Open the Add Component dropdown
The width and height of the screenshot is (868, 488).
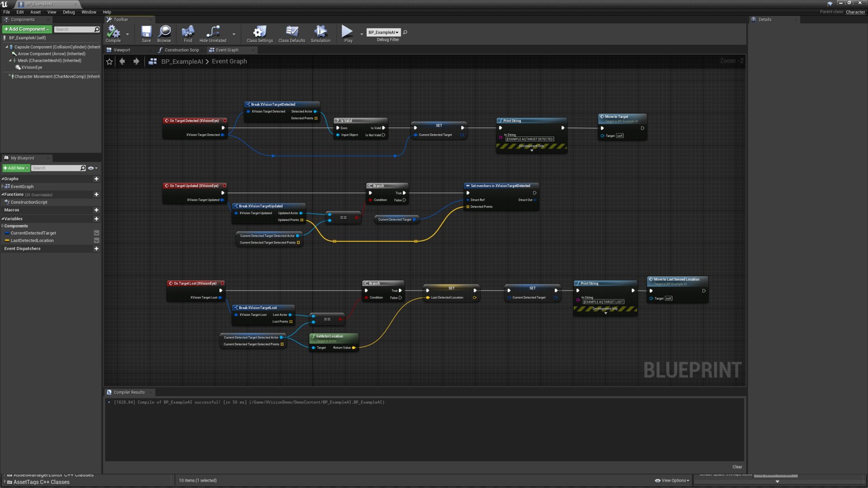tap(27, 29)
